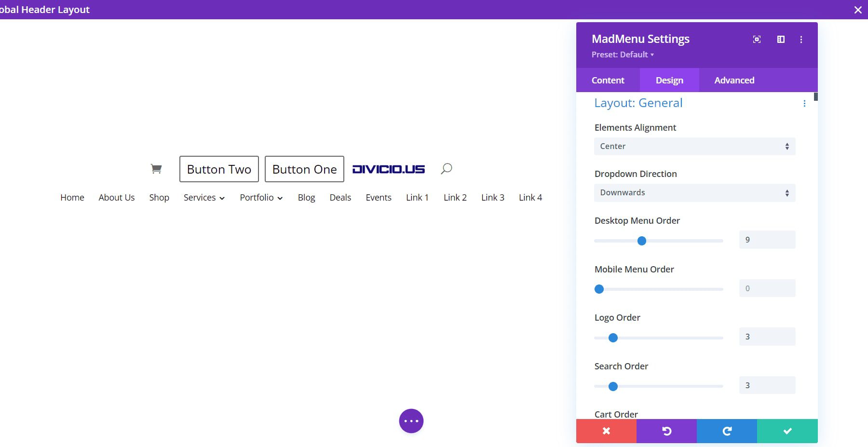Open the Blog menu link

pos(306,198)
